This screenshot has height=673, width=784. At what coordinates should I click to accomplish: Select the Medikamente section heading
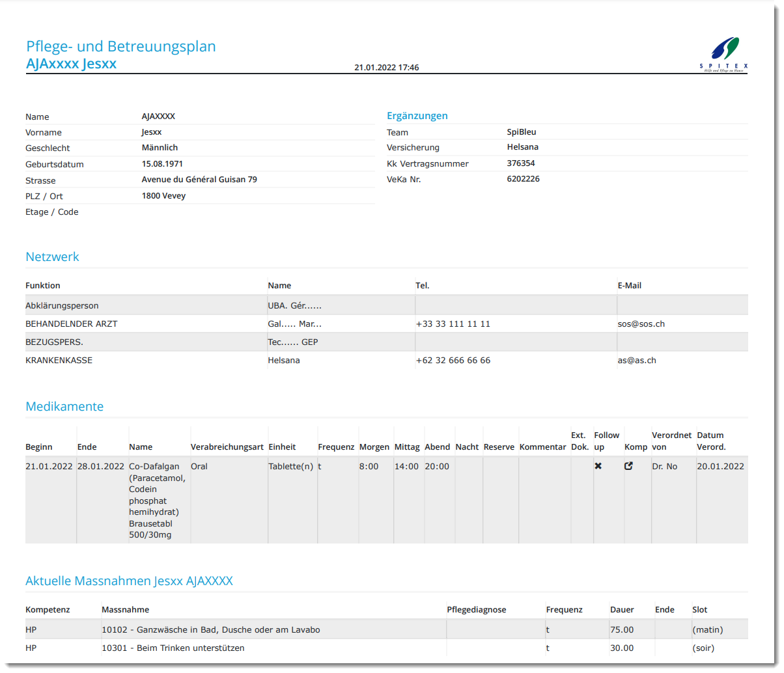64,407
